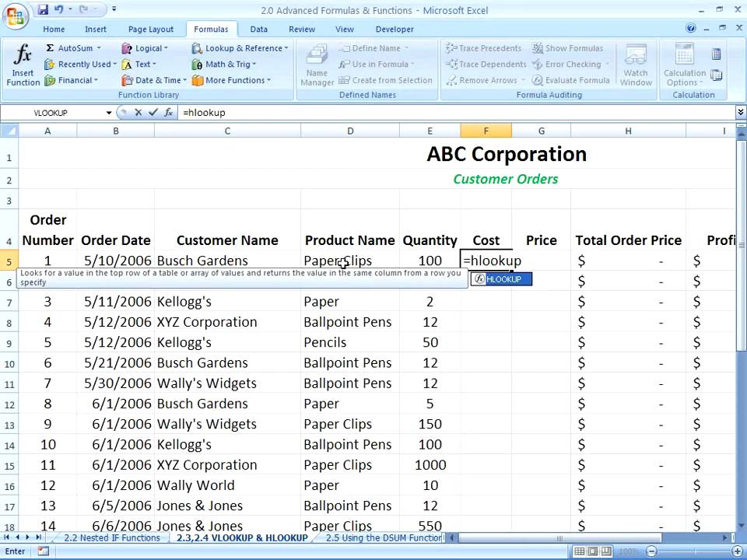Select quantity cell showing 1000
Screen dimensions: 747x560
[x=430, y=465]
